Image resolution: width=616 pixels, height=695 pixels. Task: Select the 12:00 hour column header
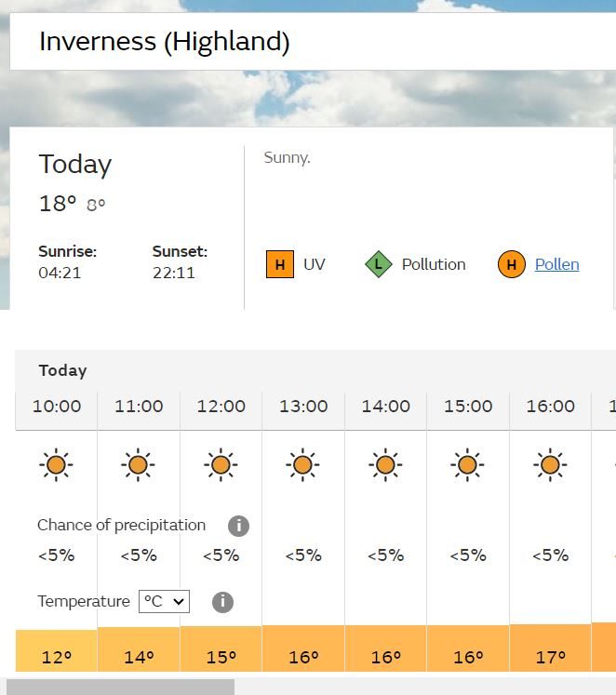tap(221, 407)
